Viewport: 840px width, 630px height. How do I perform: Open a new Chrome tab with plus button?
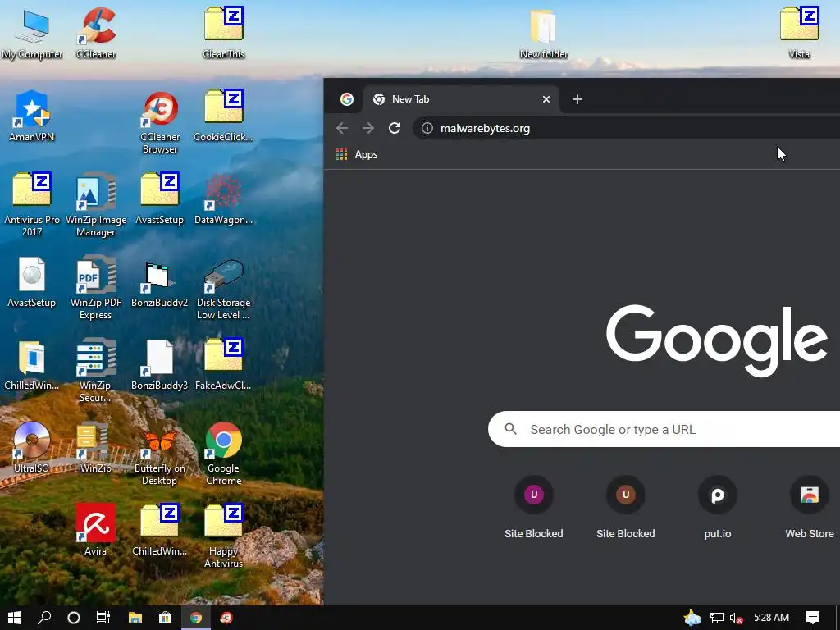click(x=577, y=99)
